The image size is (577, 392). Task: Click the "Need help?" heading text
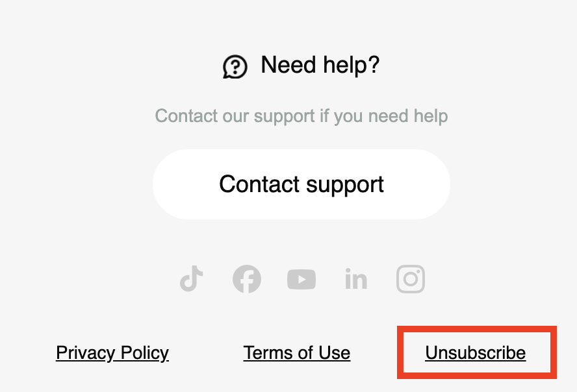click(x=320, y=65)
